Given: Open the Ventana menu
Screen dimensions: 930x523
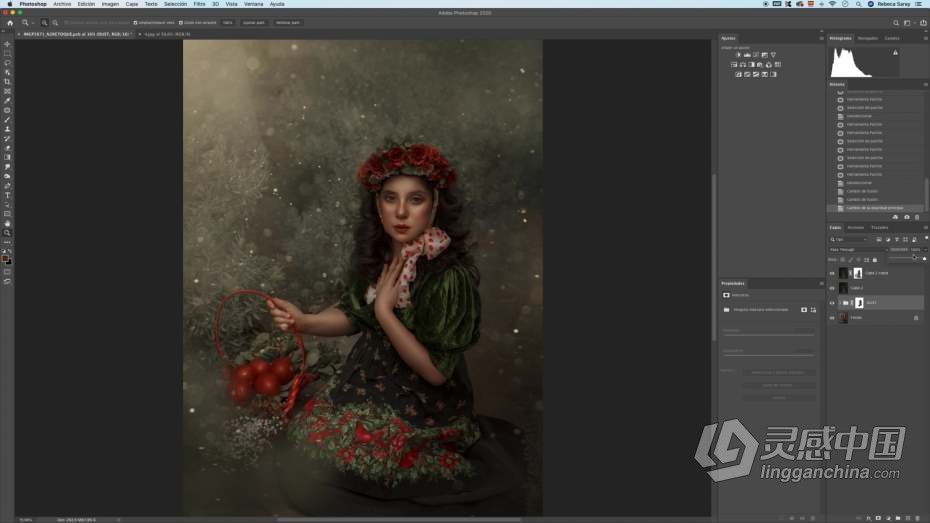Looking at the screenshot, I should 253,4.
